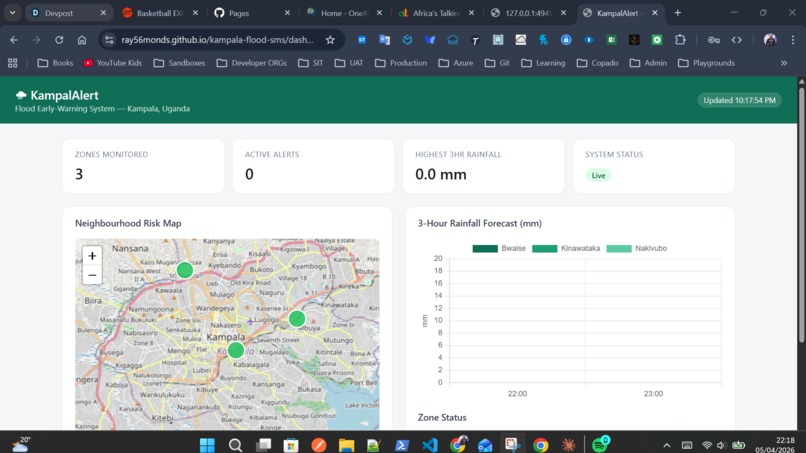Open PowerShell from the taskbar
Screen dimensions: 806x453
tap(401, 444)
